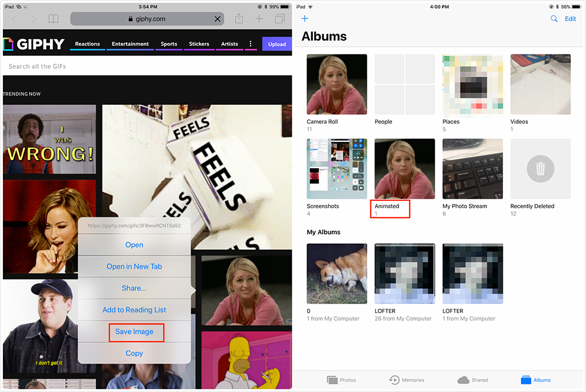Tap the blonde woman in pink GIF on GIPHY

coord(247,291)
